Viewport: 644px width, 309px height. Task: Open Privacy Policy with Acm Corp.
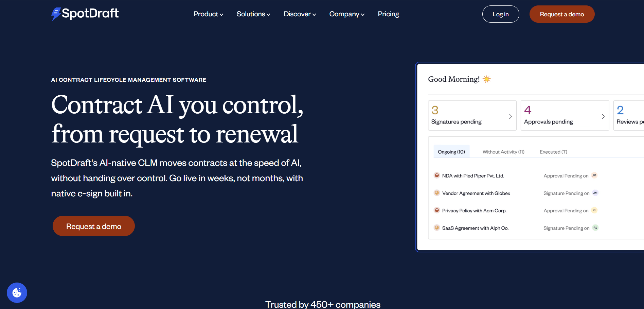[474, 211]
